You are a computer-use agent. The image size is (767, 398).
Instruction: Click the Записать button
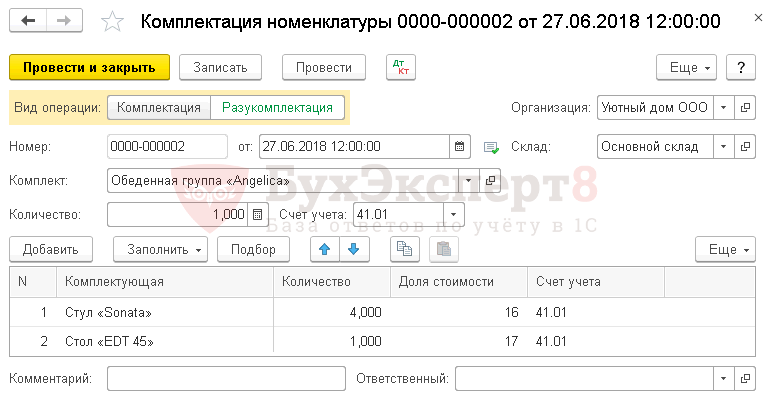pos(220,67)
